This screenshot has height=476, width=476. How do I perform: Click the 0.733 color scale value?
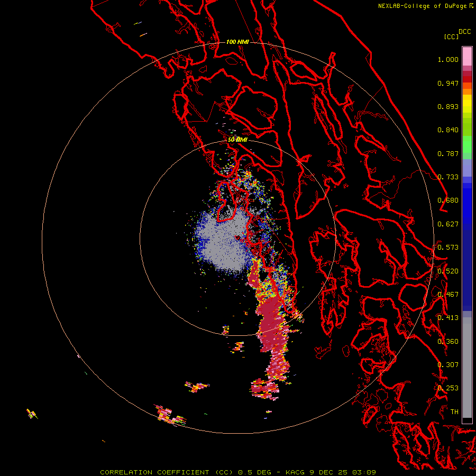pos(448,177)
